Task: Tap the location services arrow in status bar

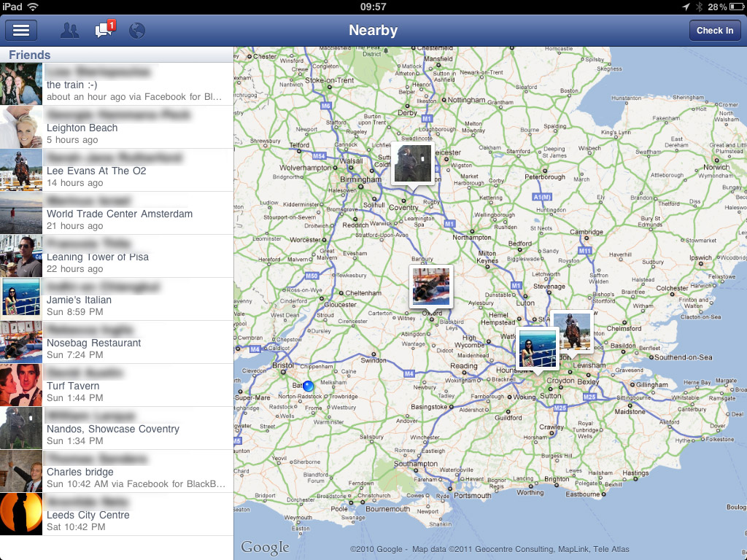Action: tap(686, 7)
